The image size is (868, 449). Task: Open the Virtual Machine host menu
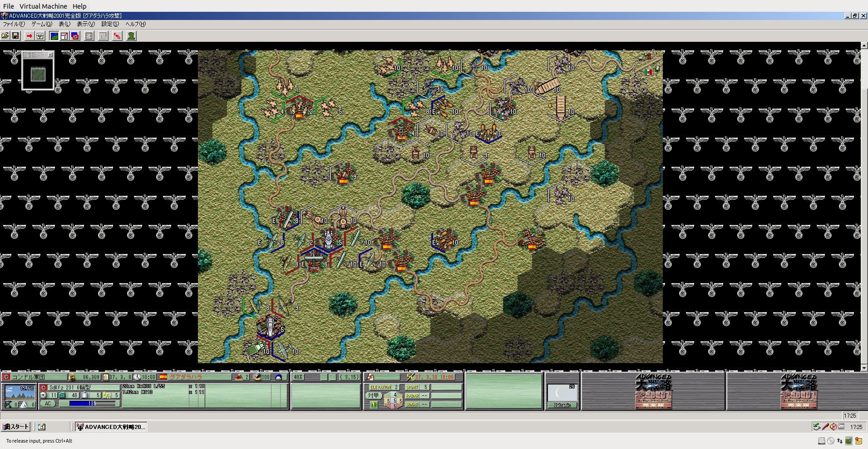43,6
